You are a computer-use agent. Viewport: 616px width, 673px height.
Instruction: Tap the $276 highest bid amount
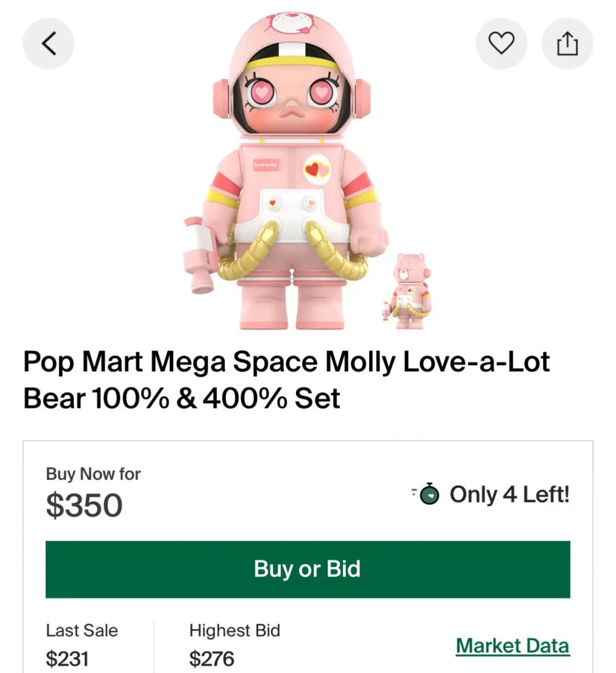[212, 659]
